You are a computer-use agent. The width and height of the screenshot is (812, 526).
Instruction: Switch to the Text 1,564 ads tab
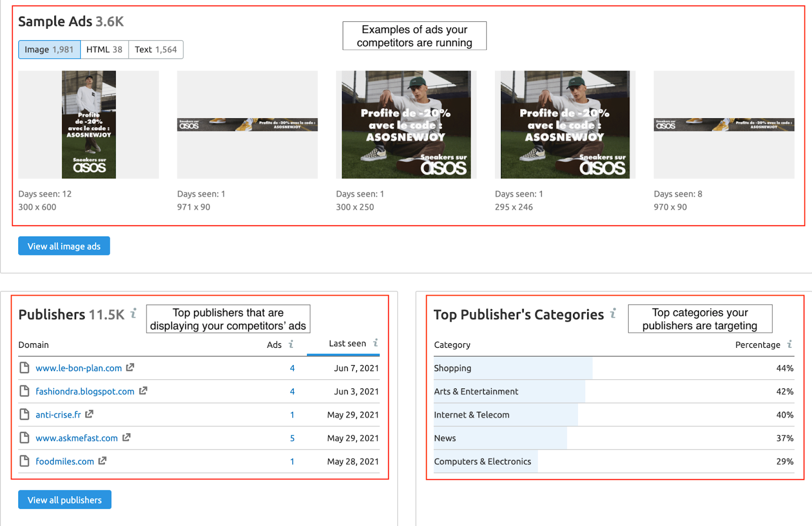pyautogui.click(x=156, y=49)
